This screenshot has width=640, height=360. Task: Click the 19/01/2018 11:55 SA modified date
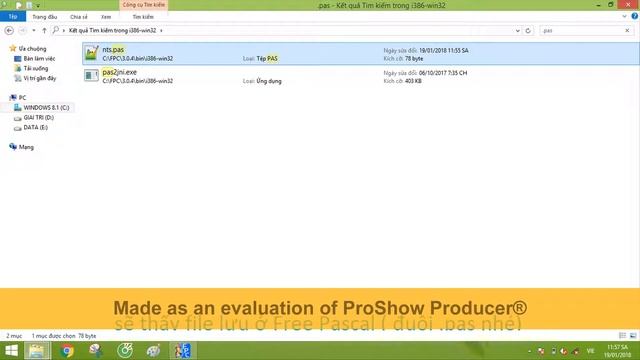pos(444,51)
